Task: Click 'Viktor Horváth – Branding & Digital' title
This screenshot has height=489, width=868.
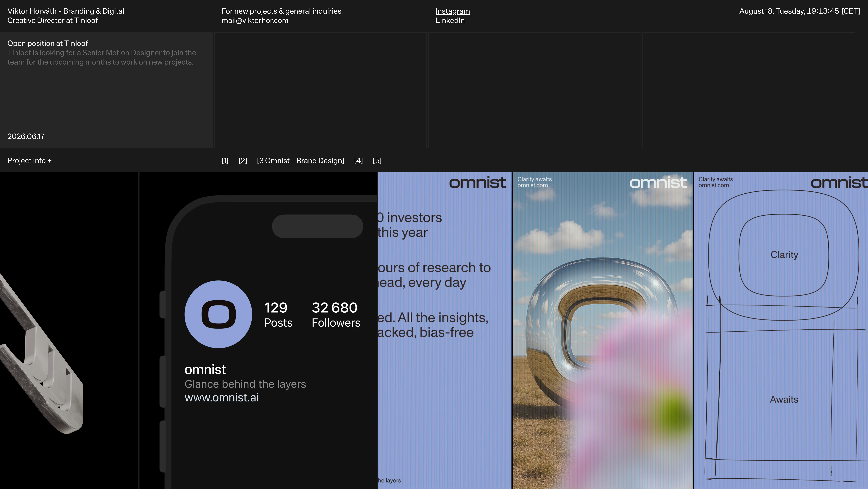Action: pos(66,11)
